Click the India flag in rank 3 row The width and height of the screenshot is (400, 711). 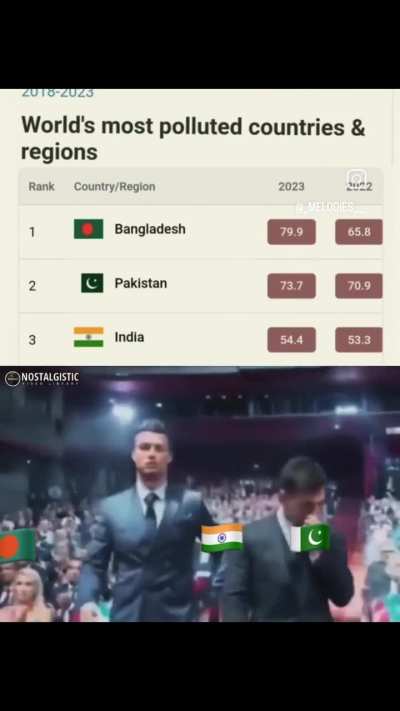[88, 337]
